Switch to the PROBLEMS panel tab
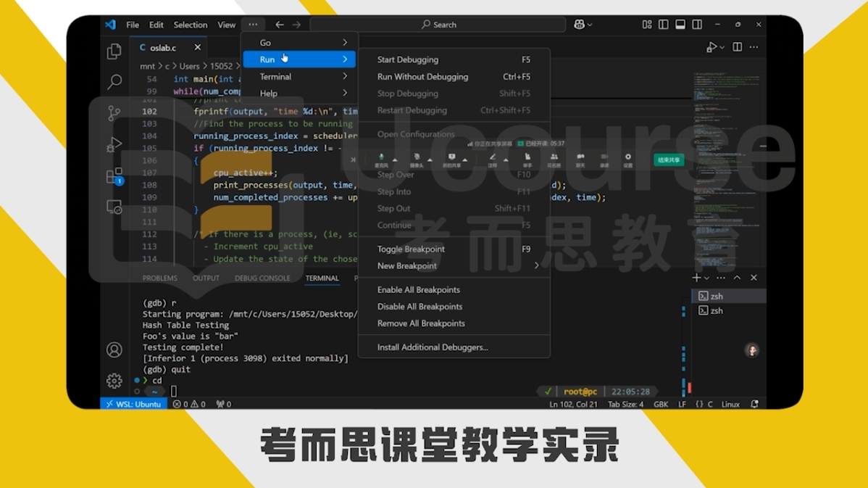This screenshot has height=488, width=868. tap(160, 278)
